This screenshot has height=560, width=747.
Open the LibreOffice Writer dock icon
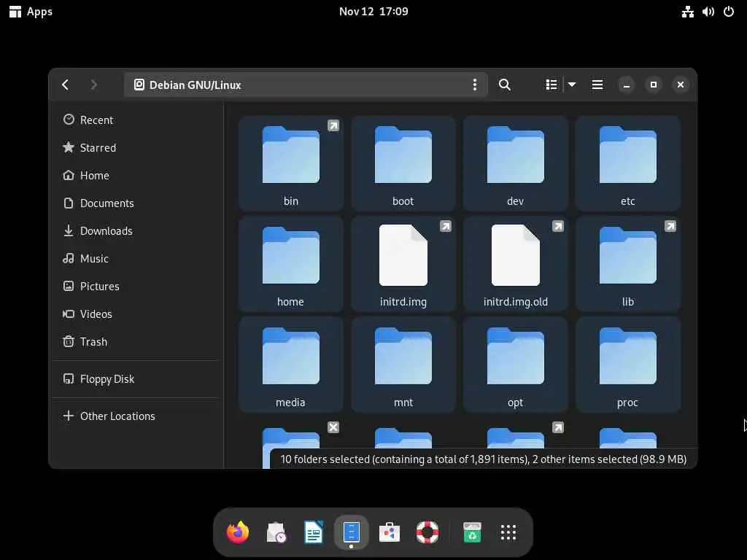[x=314, y=532]
